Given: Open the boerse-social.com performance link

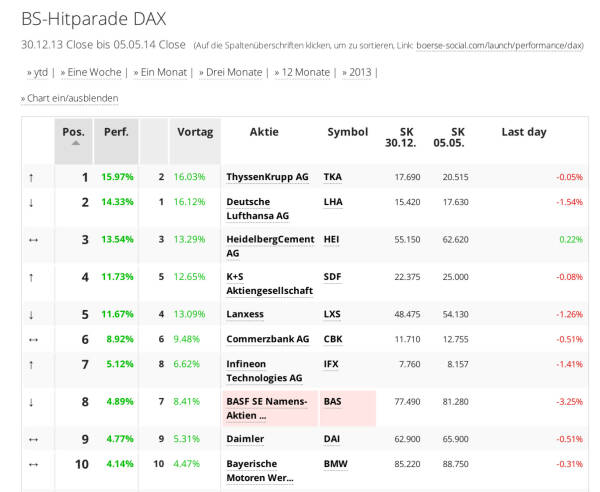Looking at the screenshot, I should click(499, 45).
